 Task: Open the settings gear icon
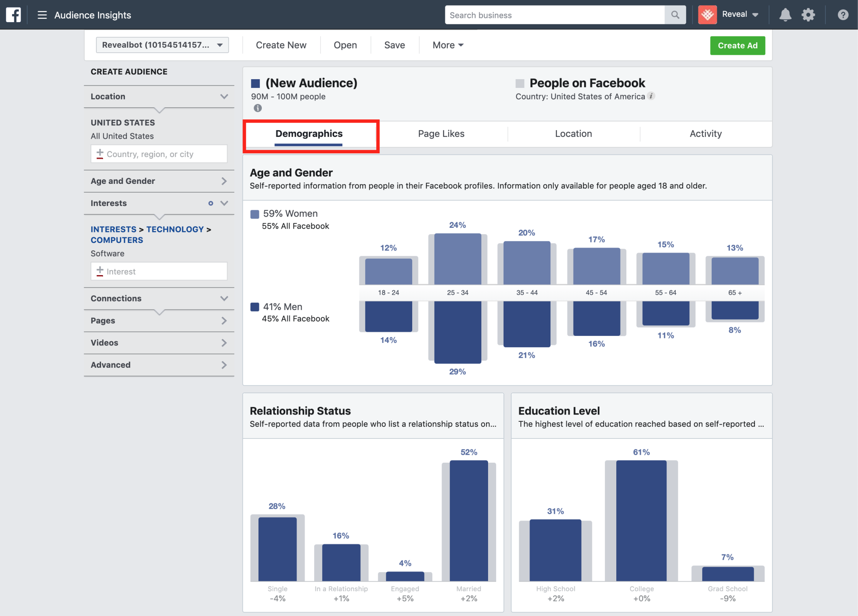pos(809,14)
